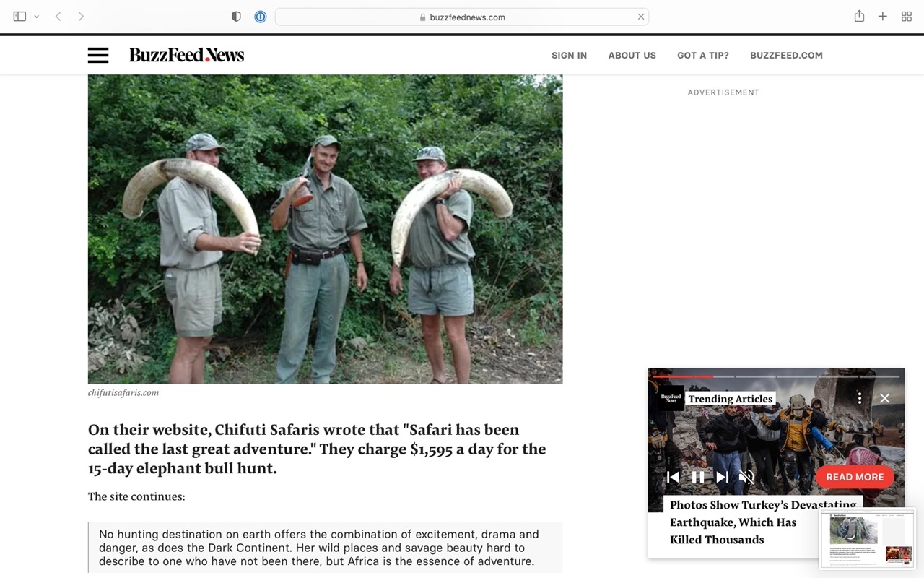This screenshot has height=578, width=924.
Task: Open the ABOUT US menu link
Action: point(632,55)
